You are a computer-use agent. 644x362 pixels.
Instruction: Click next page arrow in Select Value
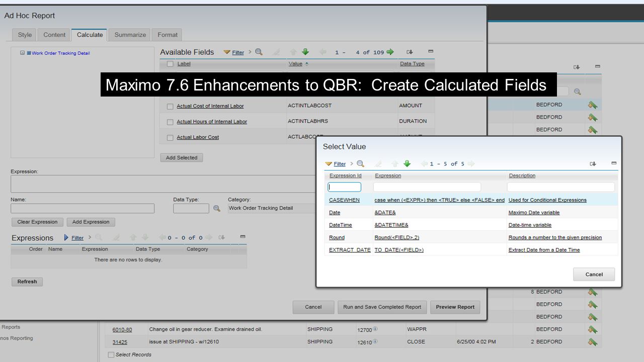click(471, 163)
